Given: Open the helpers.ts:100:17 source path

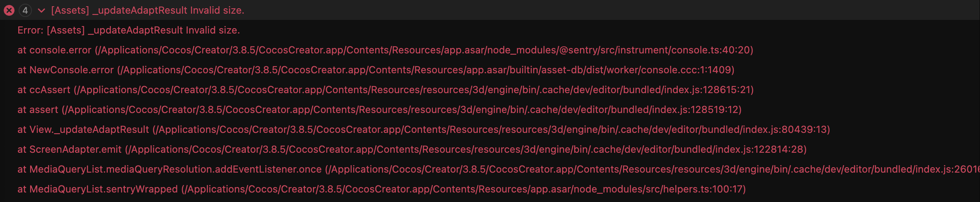Looking at the screenshot, I should tap(463, 189).
